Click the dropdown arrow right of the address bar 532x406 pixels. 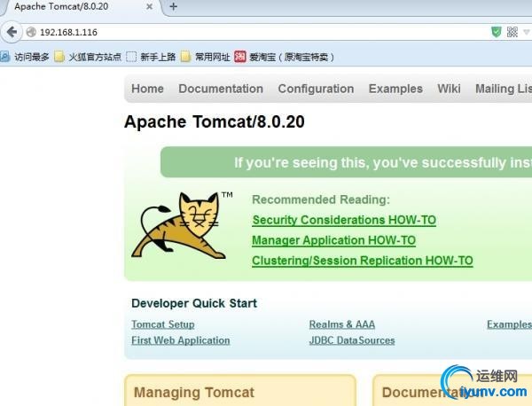point(526,32)
